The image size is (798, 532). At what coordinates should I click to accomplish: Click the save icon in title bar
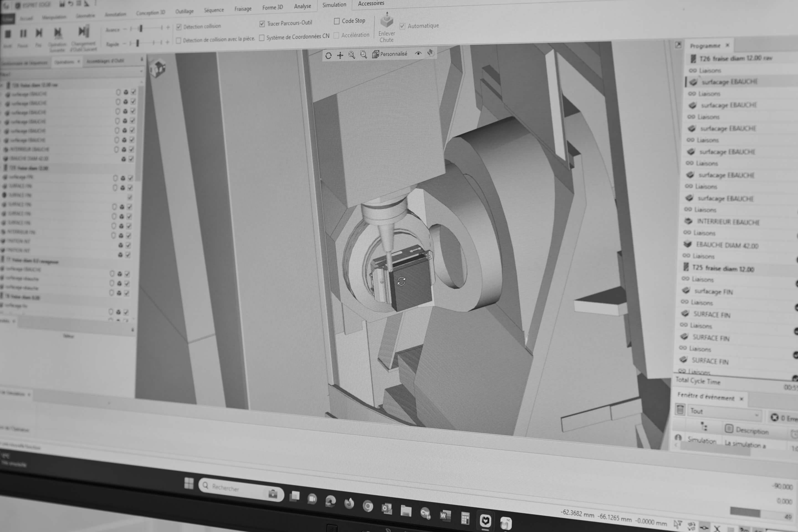62,4
